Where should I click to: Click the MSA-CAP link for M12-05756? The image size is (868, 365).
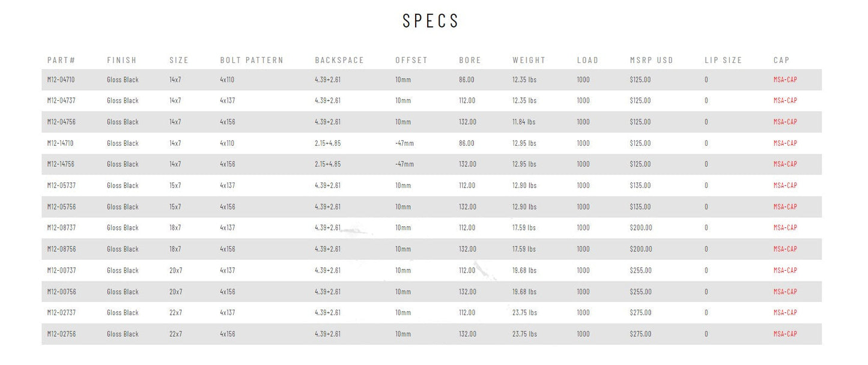pos(785,207)
